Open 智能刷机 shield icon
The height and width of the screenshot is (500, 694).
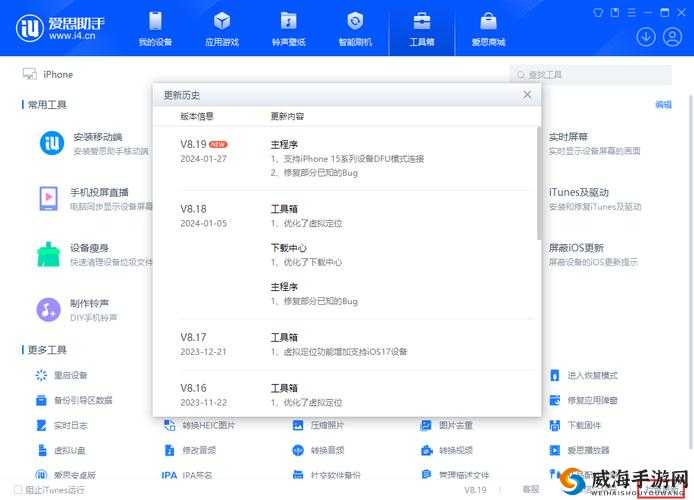[x=355, y=21]
